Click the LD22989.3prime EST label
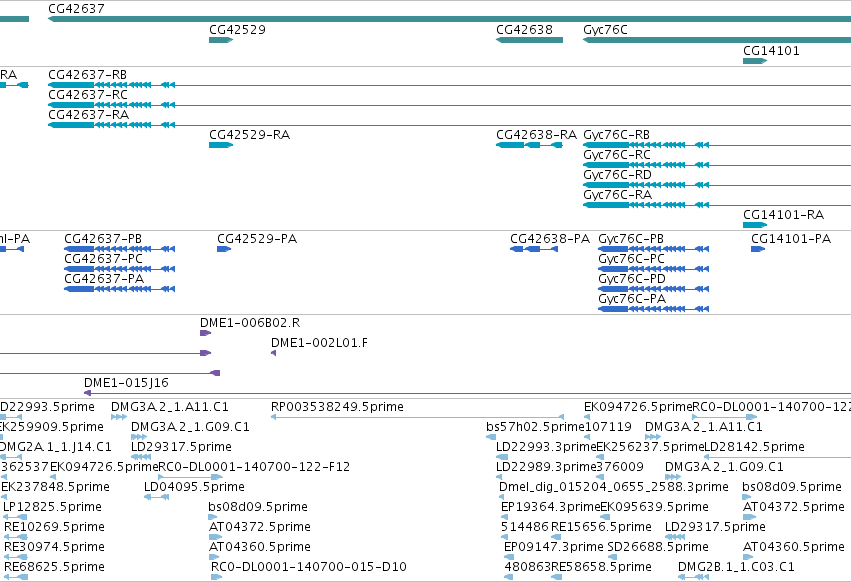 (547, 467)
